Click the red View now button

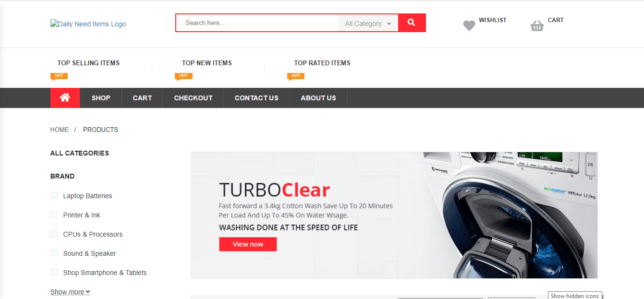coord(248,244)
